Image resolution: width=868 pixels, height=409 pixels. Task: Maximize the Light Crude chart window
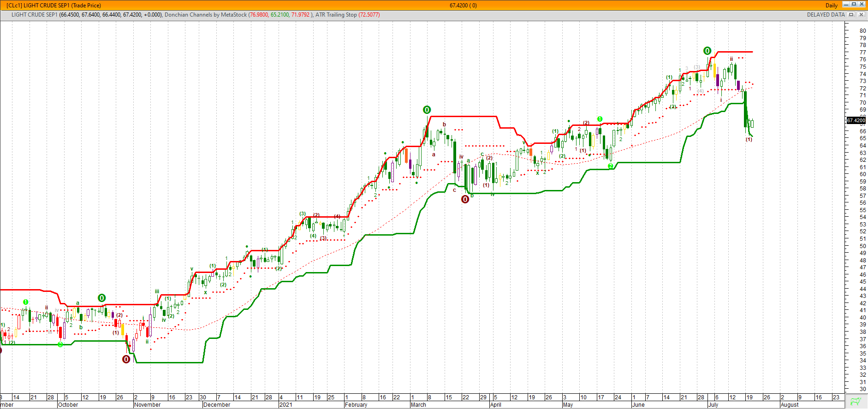[x=854, y=5]
